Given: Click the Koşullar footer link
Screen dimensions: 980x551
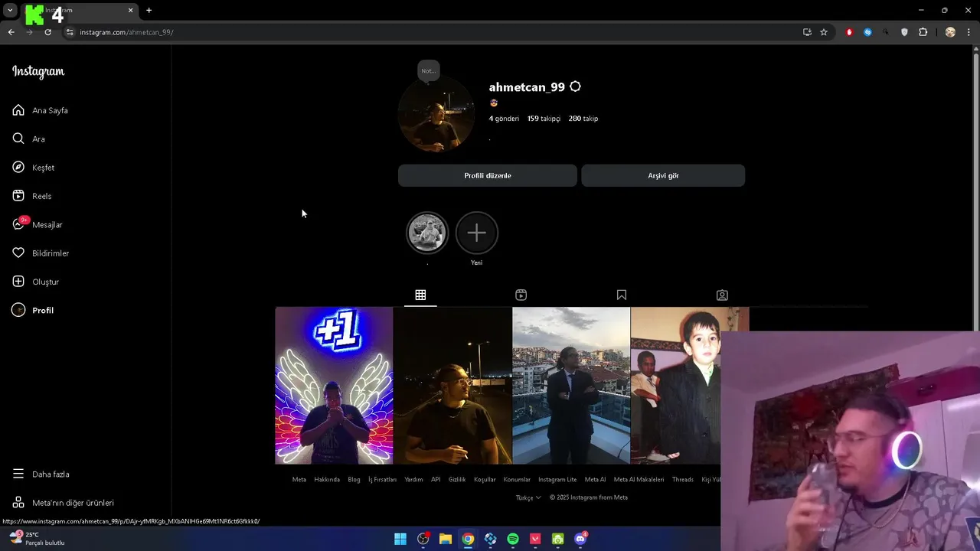Looking at the screenshot, I should 485,480.
